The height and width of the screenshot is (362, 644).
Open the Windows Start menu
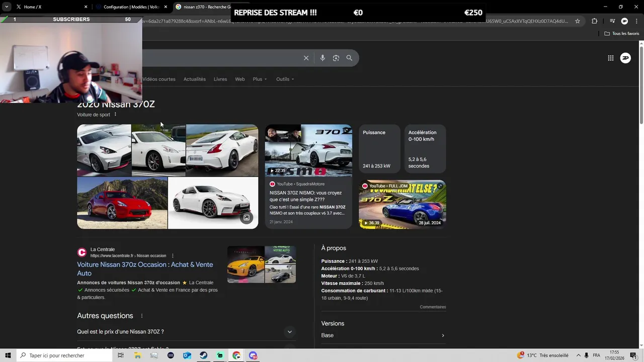tap(8, 355)
